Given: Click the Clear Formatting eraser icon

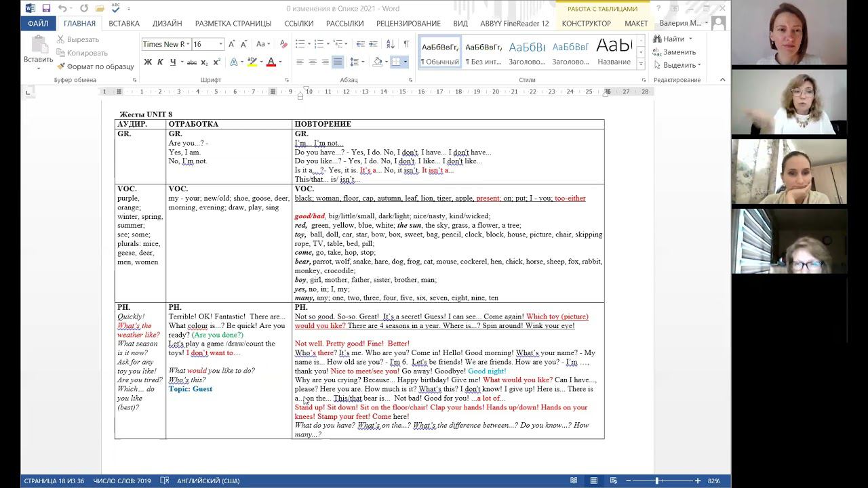Looking at the screenshot, I should point(283,44).
